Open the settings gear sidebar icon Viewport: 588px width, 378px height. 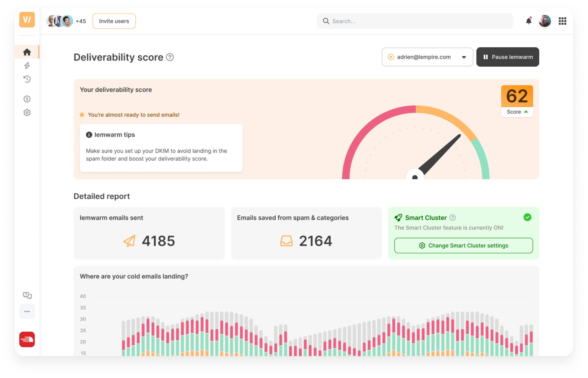pyautogui.click(x=27, y=113)
